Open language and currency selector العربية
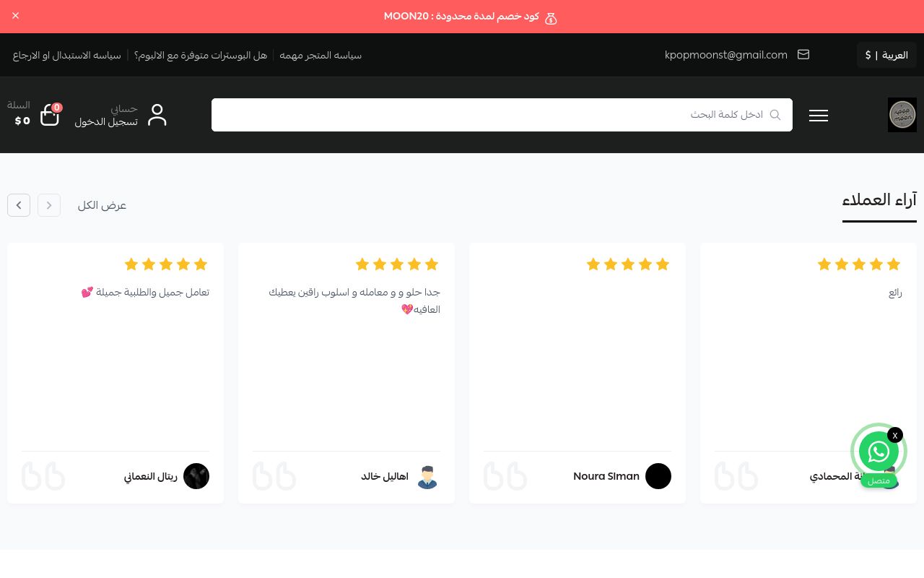The height and width of the screenshot is (578, 924). click(886, 55)
